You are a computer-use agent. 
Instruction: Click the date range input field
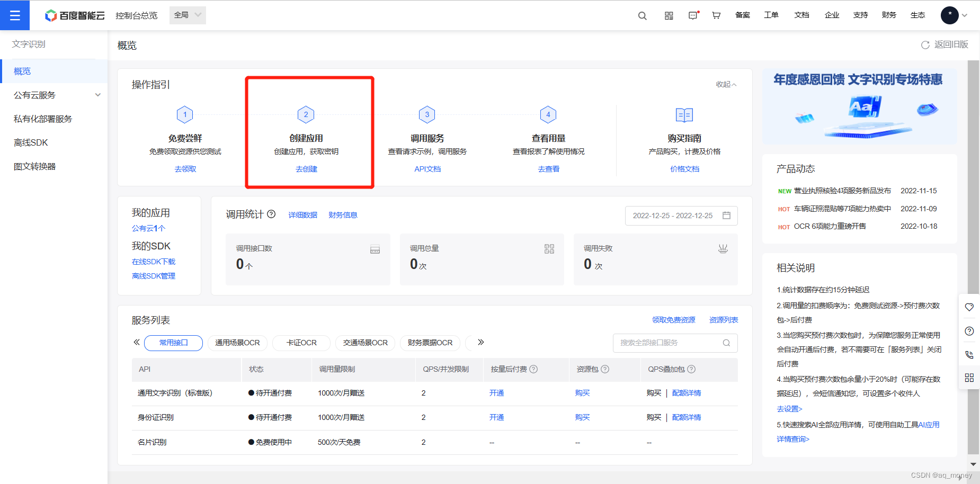tap(681, 216)
